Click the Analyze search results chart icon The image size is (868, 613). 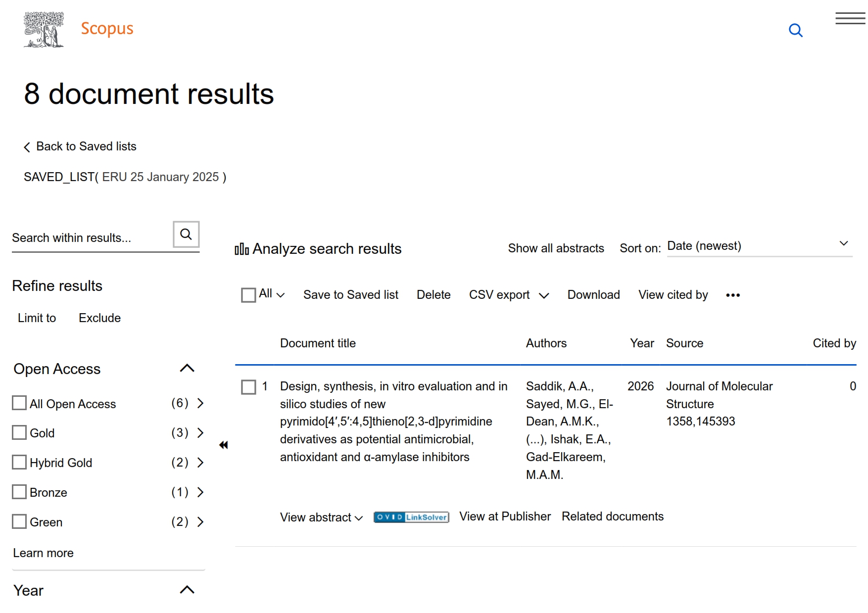pos(241,249)
